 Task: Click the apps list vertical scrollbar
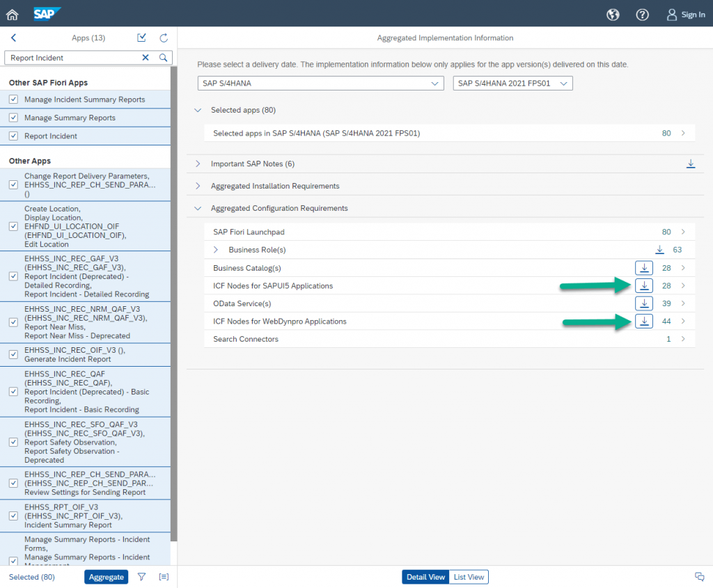pos(173,303)
